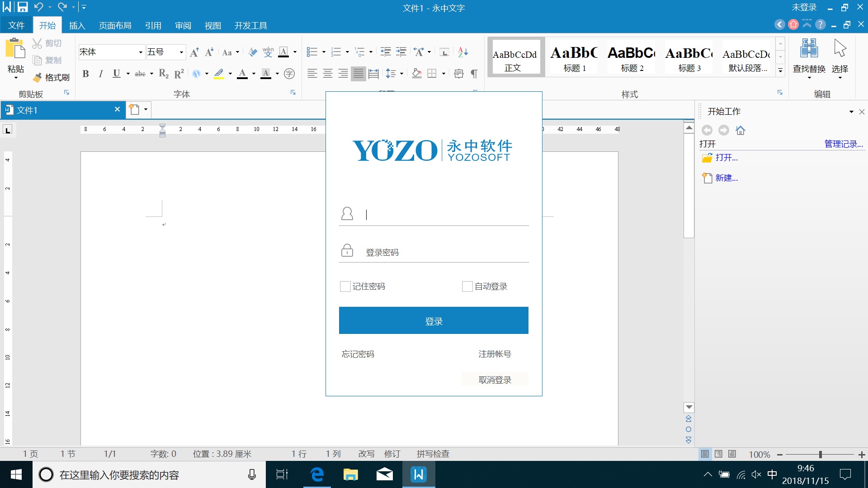Toggle justified paragraph alignment
This screenshot has width=868, height=488.
coord(358,74)
